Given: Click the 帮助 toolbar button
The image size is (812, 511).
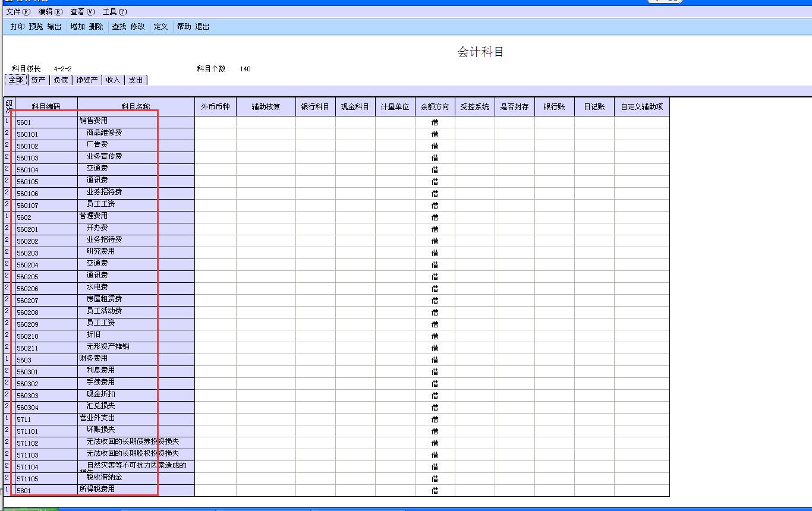Looking at the screenshot, I should pyautogui.click(x=184, y=27).
